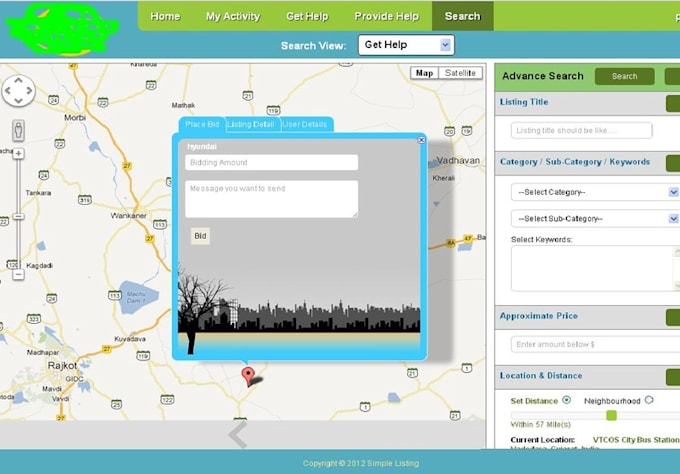
Task: Zoom in with the map plus button
Action: [x=18, y=154]
